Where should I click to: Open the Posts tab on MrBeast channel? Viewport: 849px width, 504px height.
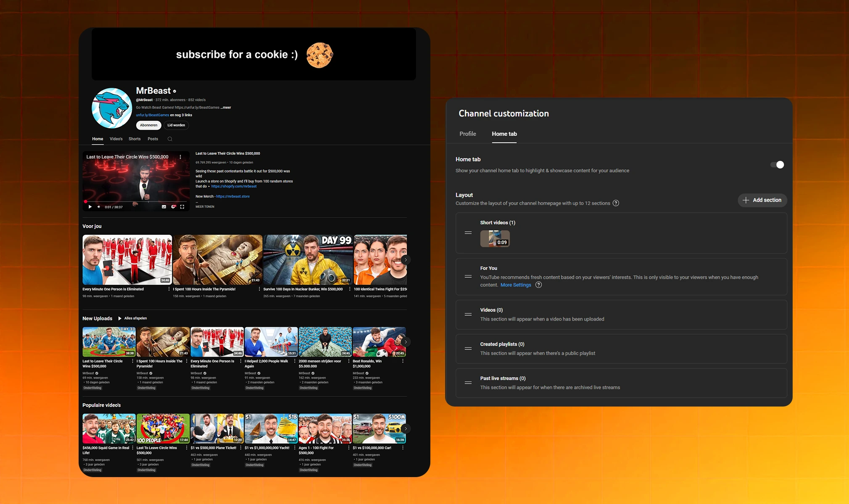click(x=153, y=139)
